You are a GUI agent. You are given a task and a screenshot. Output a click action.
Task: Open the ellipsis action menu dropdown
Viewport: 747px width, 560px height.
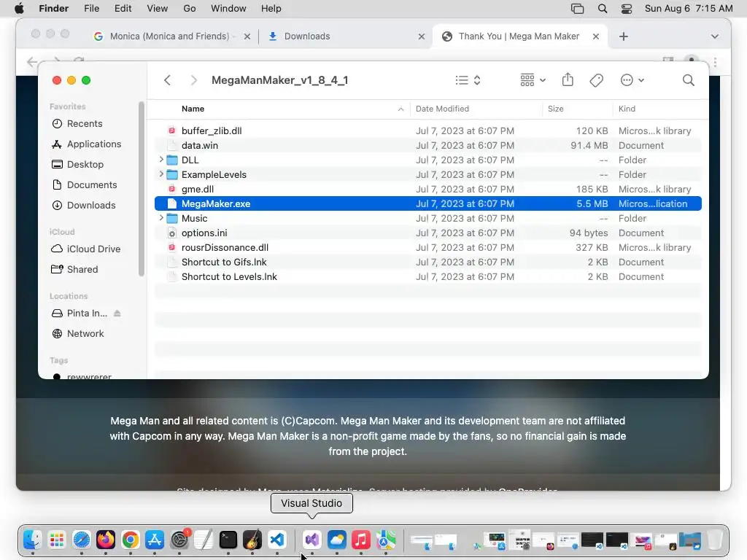tap(632, 80)
